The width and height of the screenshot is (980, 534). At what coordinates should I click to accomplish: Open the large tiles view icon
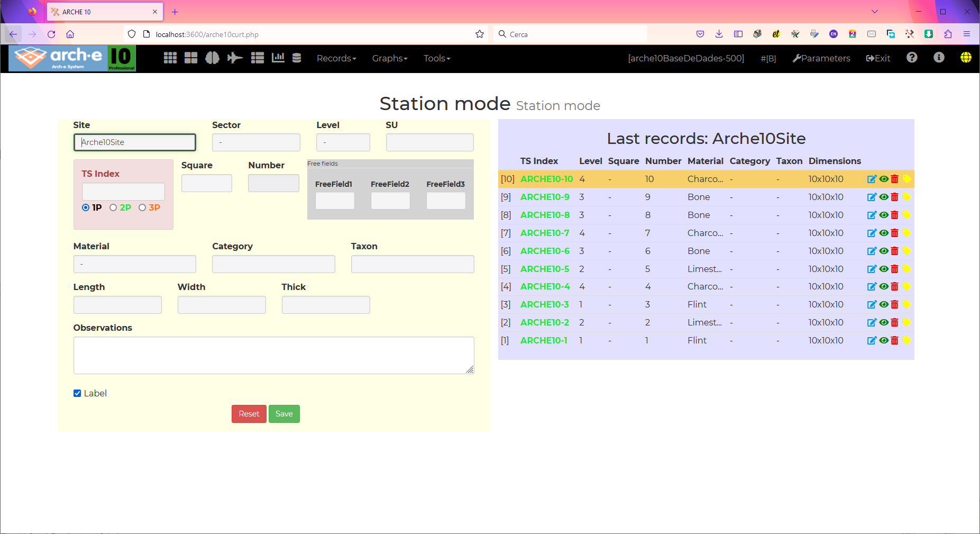pyautogui.click(x=191, y=58)
